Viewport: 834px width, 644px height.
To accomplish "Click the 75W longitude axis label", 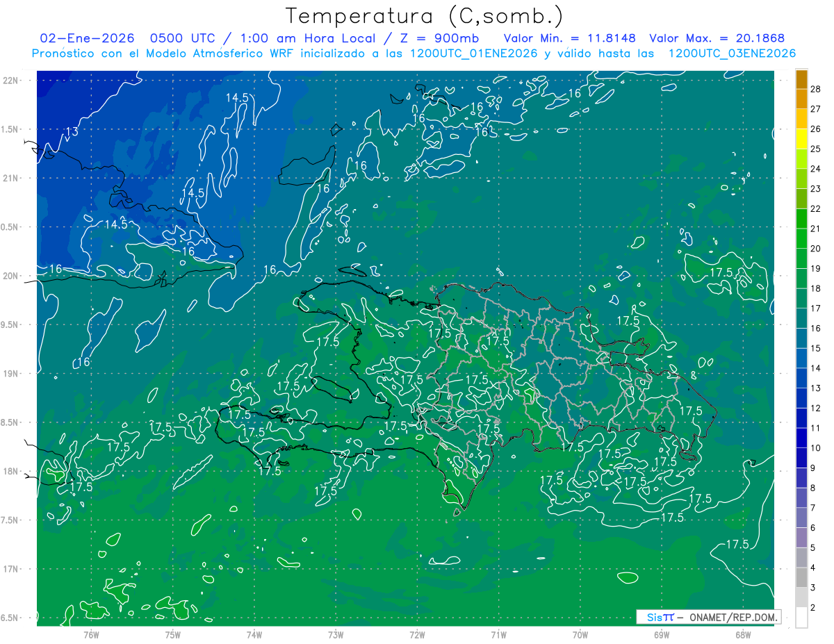I will click(x=173, y=634).
